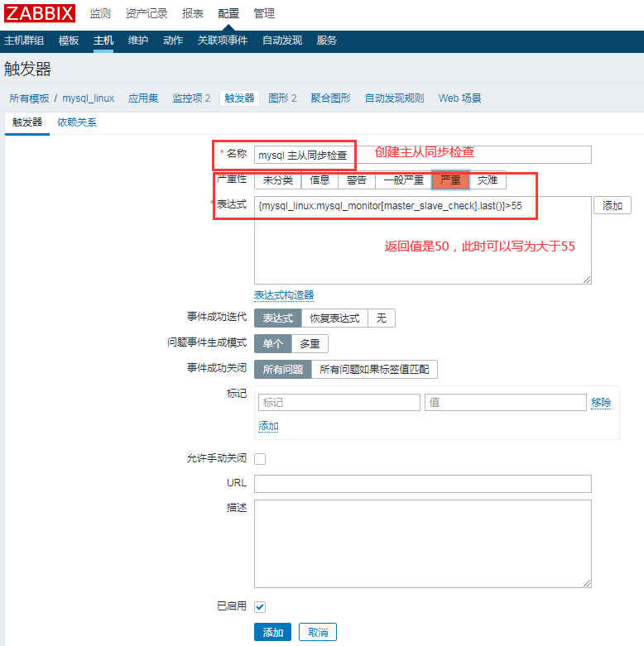Choose 所有问题如果标签值匹配 option
This screenshot has width=644, height=646.
[374, 369]
